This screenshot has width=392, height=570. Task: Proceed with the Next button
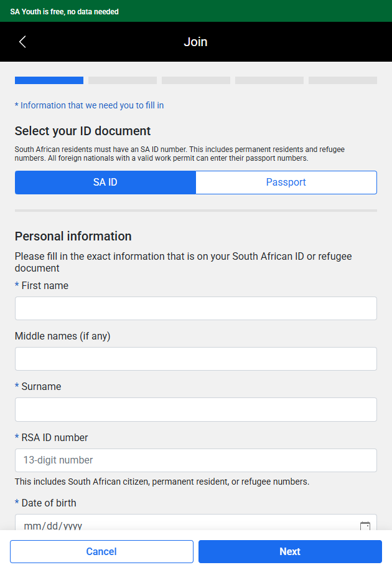click(290, 551)
